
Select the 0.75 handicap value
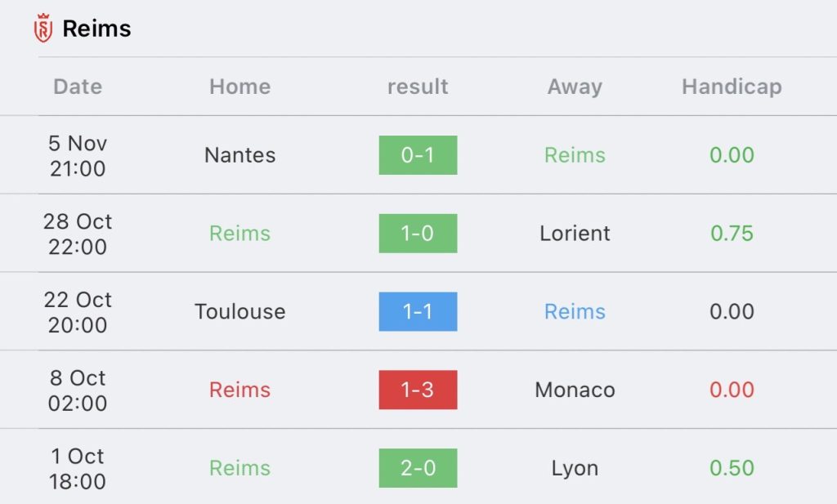pos(732,234)
